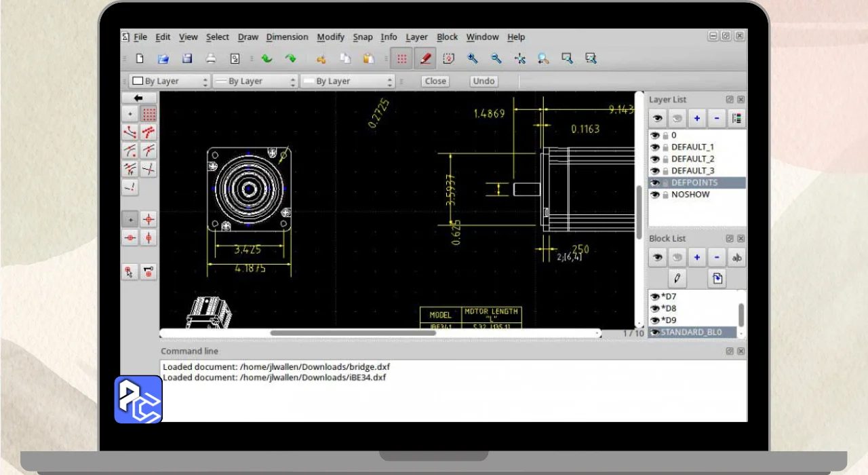The height and width of the screenshot is (475, 868).
Task: Toggle visibility of NOSHOW layer
Action: click(x=655, y=195)
